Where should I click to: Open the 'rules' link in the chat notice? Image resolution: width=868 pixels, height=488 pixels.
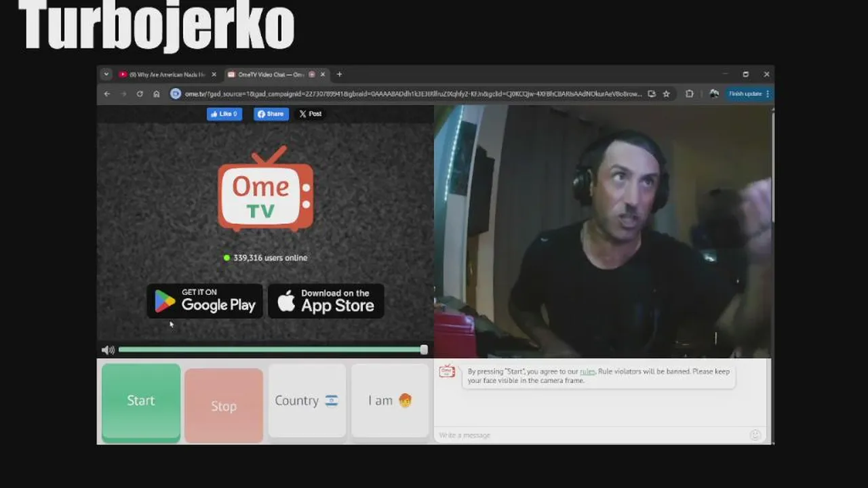[x=587, y=371]
